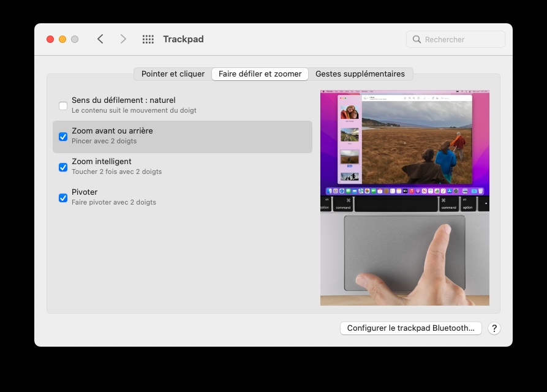Minimize the window with the yellow button

(x=62, y=39)
